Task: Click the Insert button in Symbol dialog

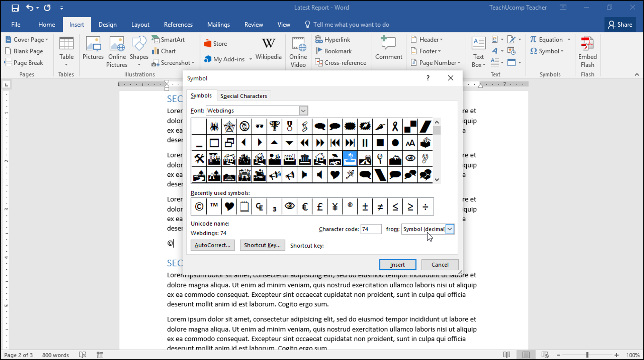Action: (x=397, y=265)
